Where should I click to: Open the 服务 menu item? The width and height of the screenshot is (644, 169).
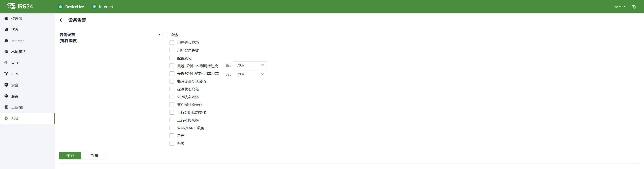pyautogui.click(x=28, y=96)
